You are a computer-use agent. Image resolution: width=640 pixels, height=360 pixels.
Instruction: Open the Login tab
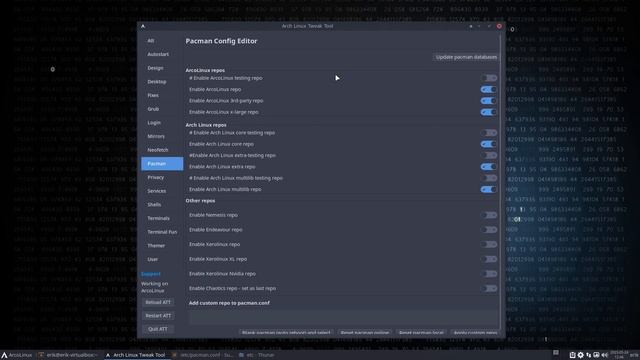pos(162,122)
